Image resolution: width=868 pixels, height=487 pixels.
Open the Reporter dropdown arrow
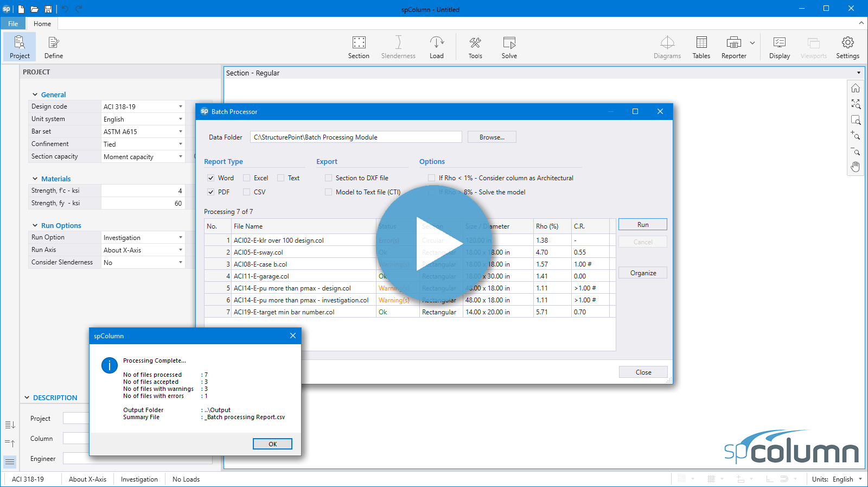(x=752, y=43)
